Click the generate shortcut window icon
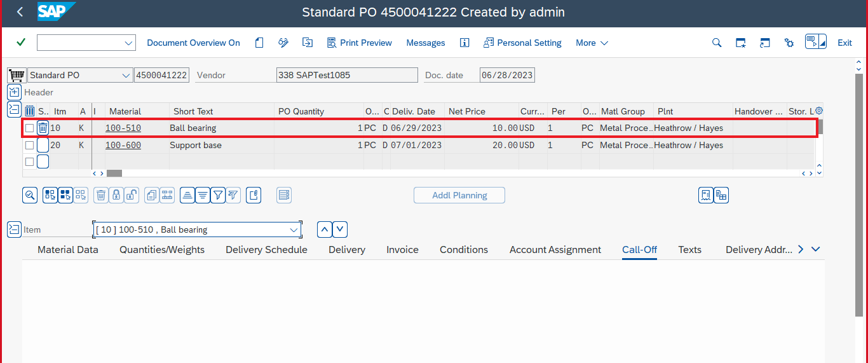This screenshot has height=363, width=868. tap(765, 43)
